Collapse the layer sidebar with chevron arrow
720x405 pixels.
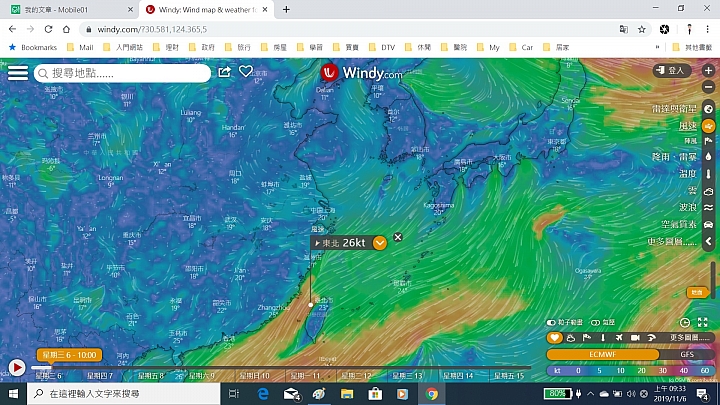point(709,242)
